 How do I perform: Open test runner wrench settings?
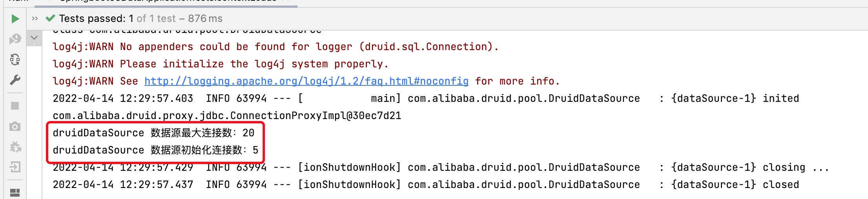pyautogui.click(x=15, y=80)
